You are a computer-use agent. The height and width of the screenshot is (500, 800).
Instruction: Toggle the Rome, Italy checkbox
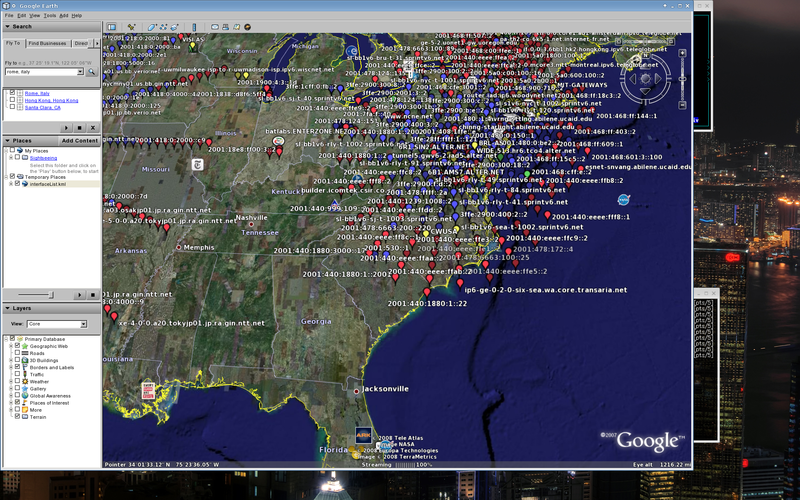click(12, 93)
